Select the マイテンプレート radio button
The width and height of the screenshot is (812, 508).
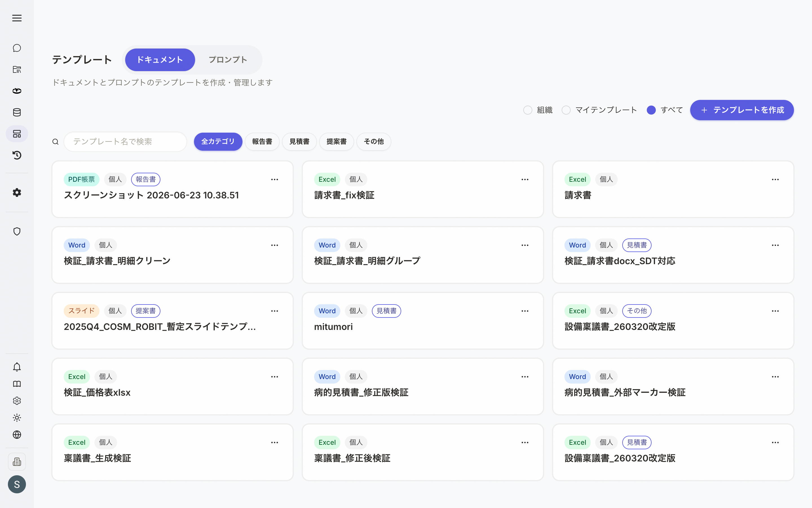click(566, 110)
